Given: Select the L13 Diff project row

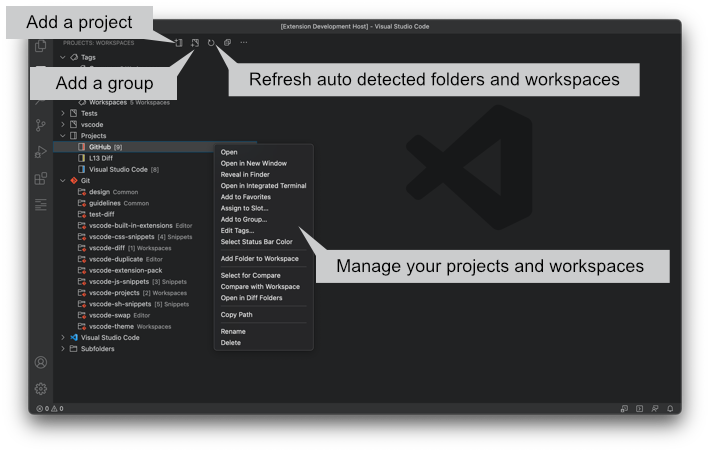Looking at the screenshot, I should 134,158.
